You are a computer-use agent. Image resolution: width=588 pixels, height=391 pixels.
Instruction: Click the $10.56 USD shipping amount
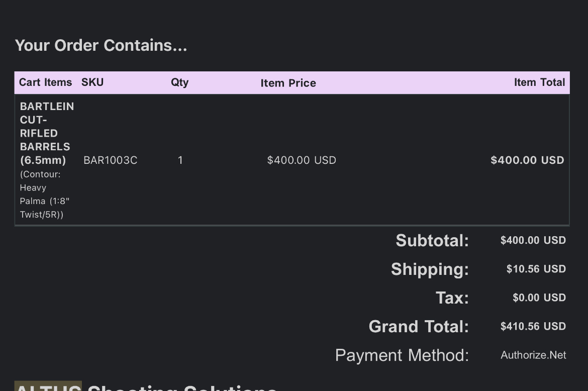pos(536,269)
